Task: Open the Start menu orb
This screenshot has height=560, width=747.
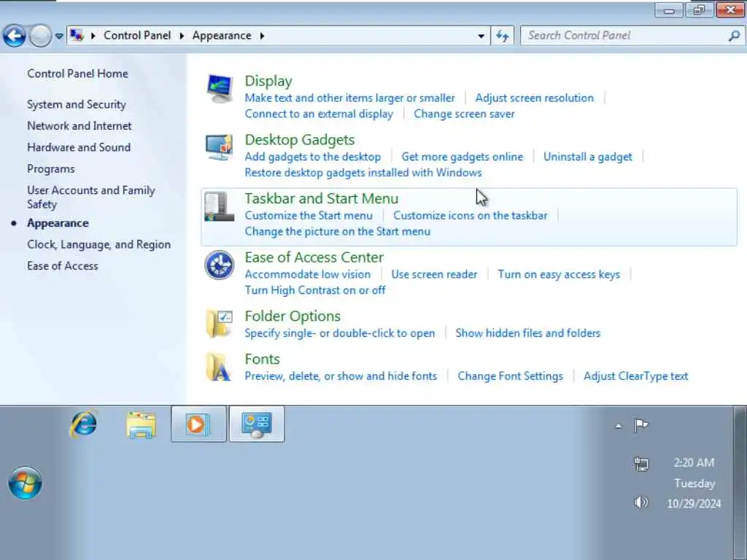Action: pos(26,483)
